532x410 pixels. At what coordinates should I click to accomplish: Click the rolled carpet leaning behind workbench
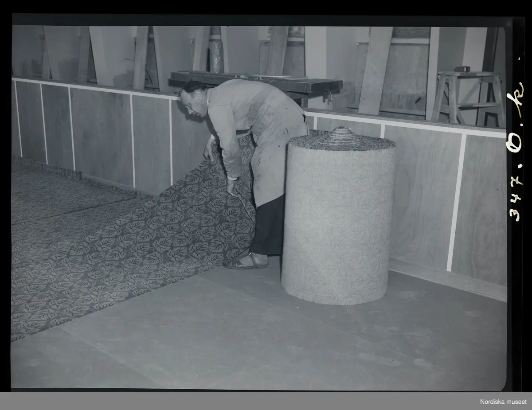tap(216, 49)
